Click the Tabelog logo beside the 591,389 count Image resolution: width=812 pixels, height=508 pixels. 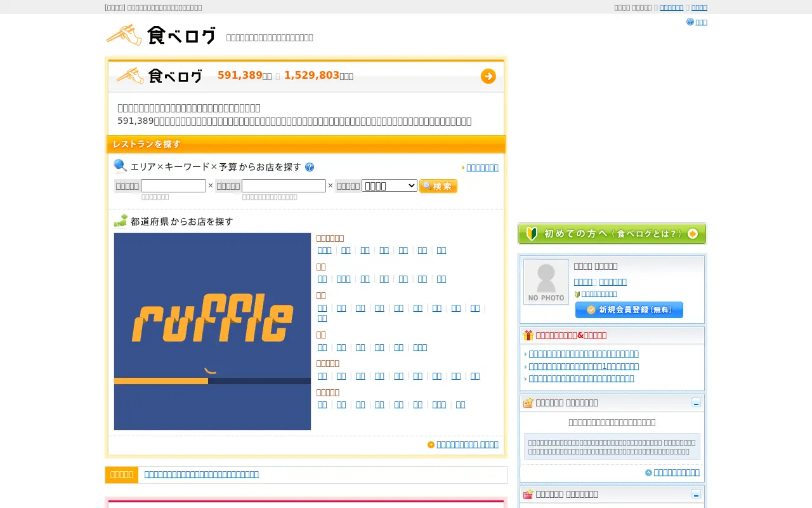pyautogui.click(x=160, y=76)
